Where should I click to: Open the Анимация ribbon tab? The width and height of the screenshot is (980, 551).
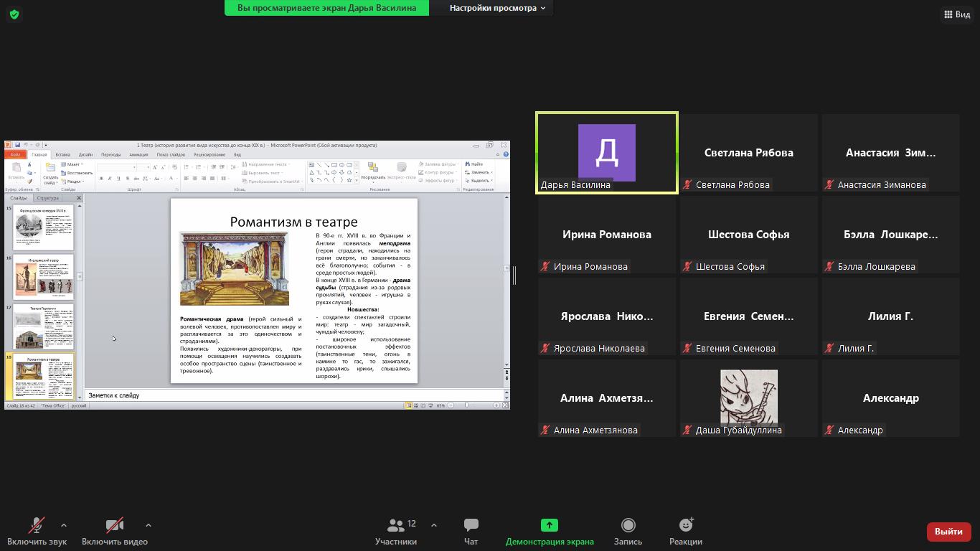[138, 155]
